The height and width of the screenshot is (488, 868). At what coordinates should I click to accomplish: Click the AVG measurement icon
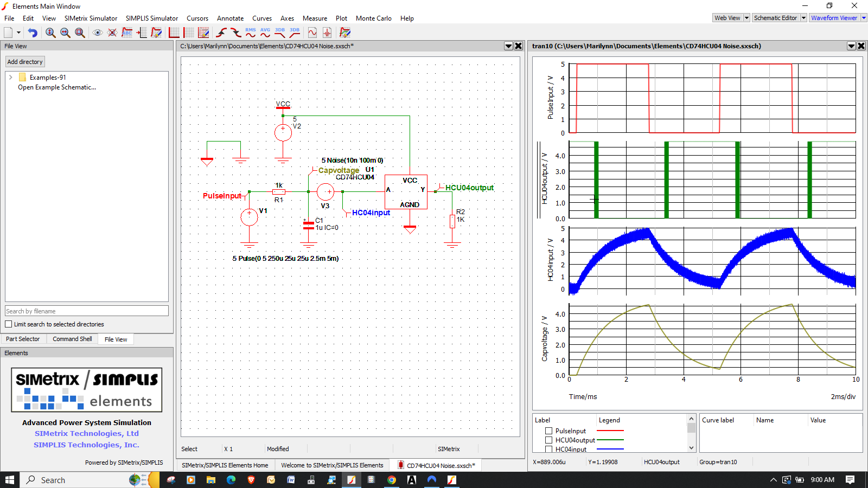pos(265,33)
